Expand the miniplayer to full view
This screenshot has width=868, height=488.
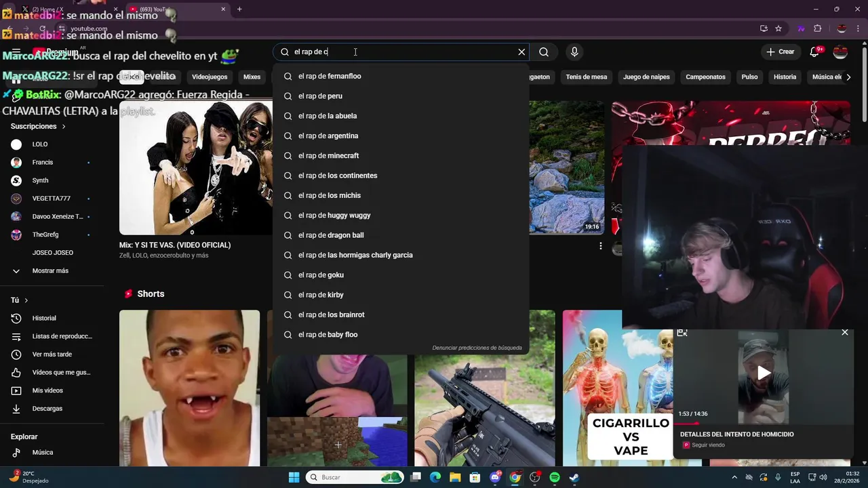click(682, 332)
